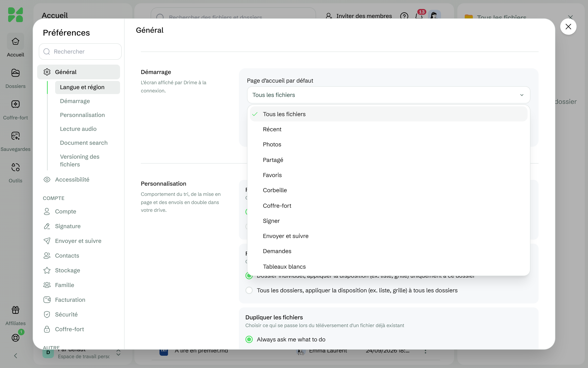This screenshot has height=368, width=588.
Task: Open the Outils tools icon
Action: pos(15,167)
